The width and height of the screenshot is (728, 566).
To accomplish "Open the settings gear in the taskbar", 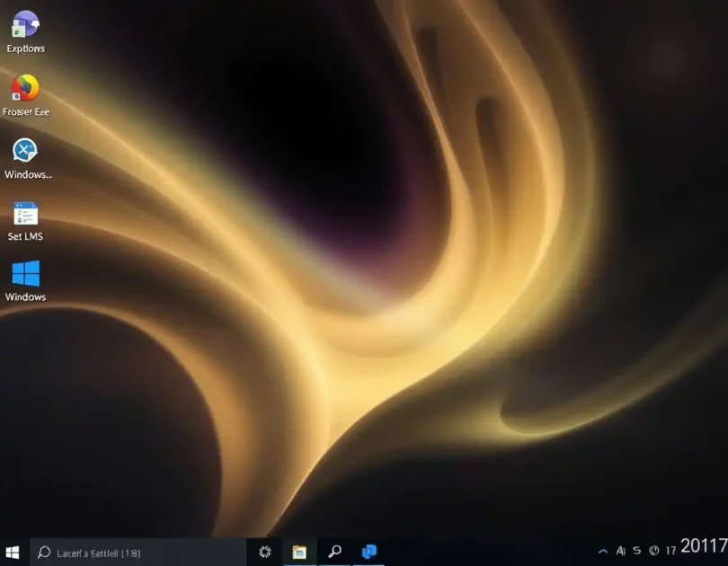I will click(264, 552).
